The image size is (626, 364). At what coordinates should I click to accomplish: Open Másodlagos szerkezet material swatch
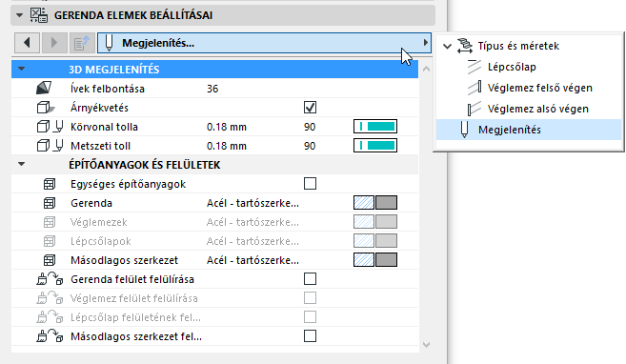point(375,260)
